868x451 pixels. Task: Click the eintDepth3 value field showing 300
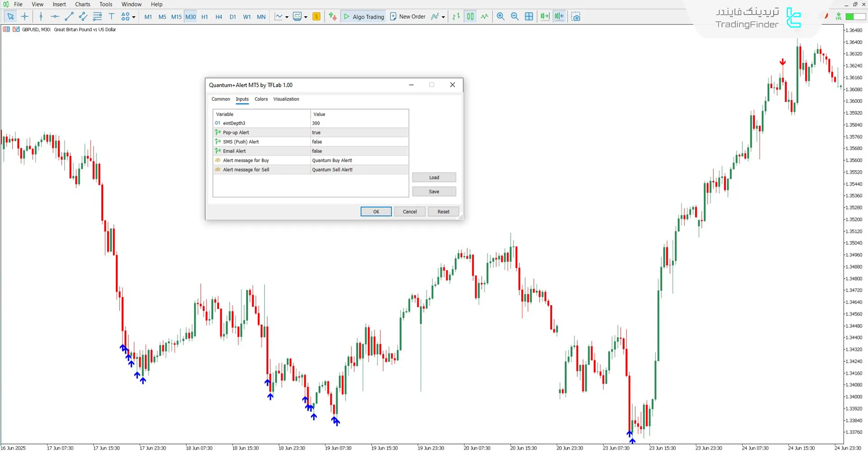click(x=359, y=123)
